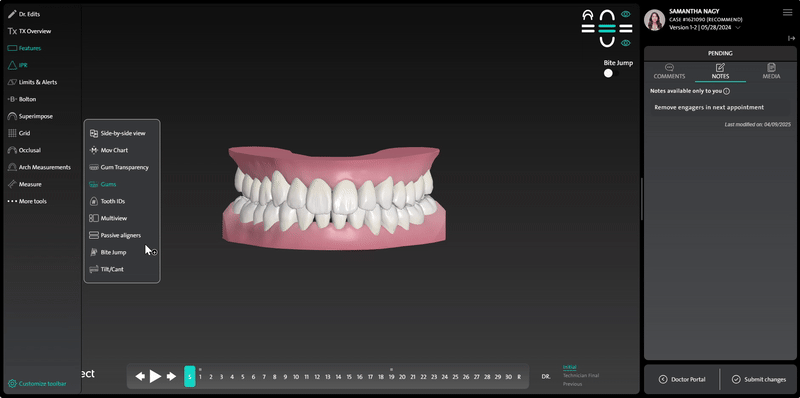This screenshot has width=800, height=398.
Task: Switch to the Comments tab
Action: [x=669, y=71]
